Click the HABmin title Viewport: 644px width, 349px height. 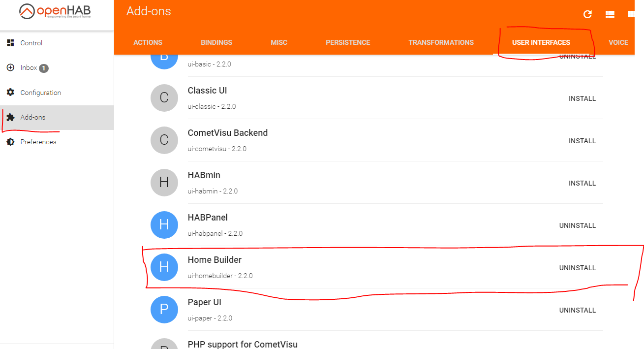coord(204,175)
